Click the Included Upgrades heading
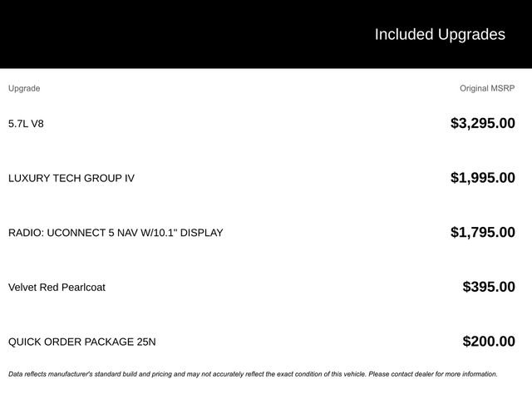 pos(439,34)
